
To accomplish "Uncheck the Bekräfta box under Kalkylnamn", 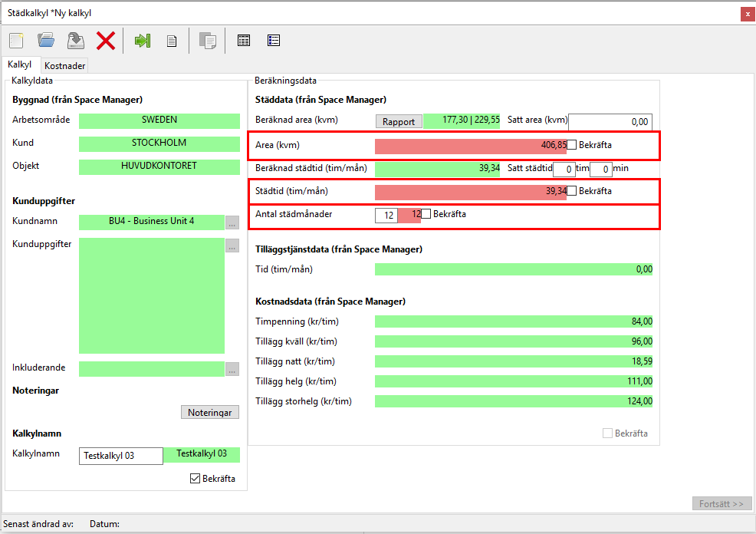I will point(195,479).
